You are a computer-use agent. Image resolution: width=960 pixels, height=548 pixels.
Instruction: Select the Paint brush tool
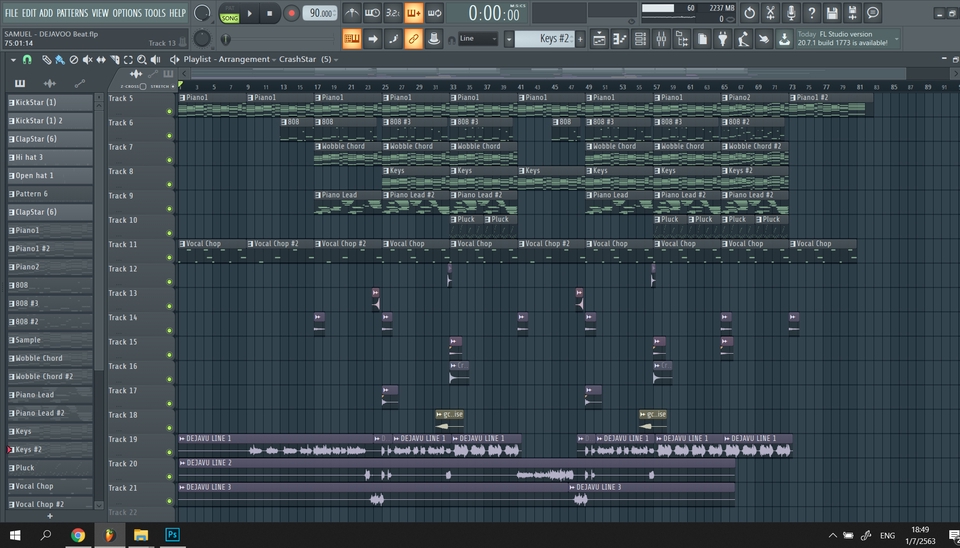coord(60,59)
